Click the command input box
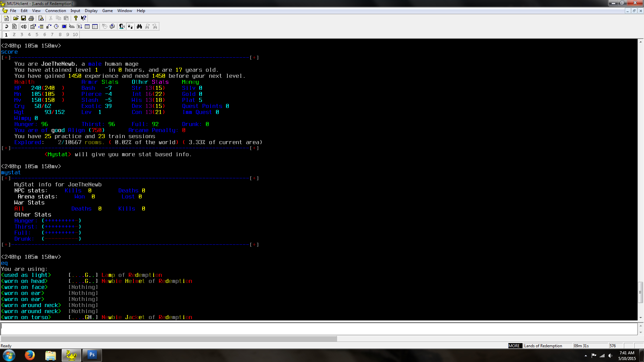Viewport: 644px width, 362px height. coord(319,329)
